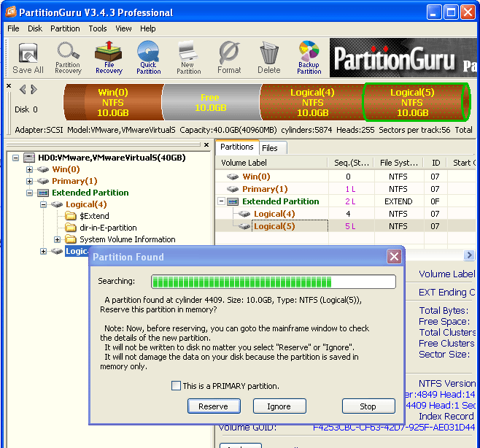Launch File Recovery tool
480x448 pixels.
[109, 58]
